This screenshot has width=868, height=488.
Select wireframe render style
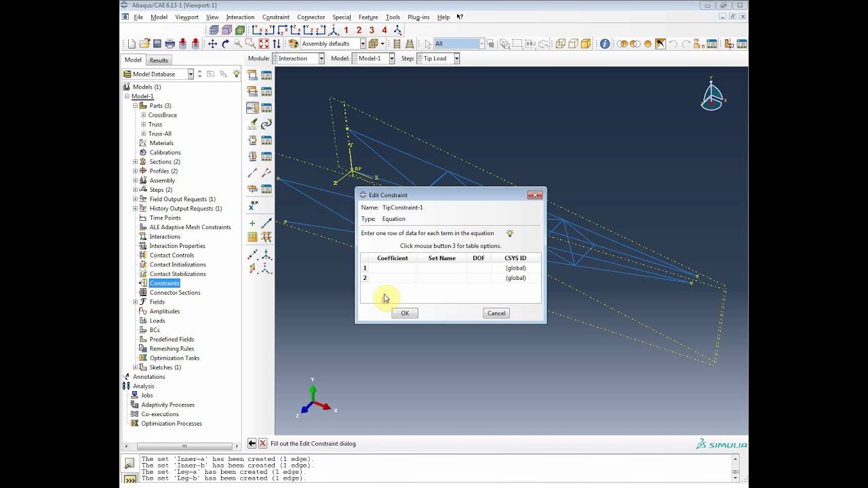pyautogui.click(x=560, y=43)
